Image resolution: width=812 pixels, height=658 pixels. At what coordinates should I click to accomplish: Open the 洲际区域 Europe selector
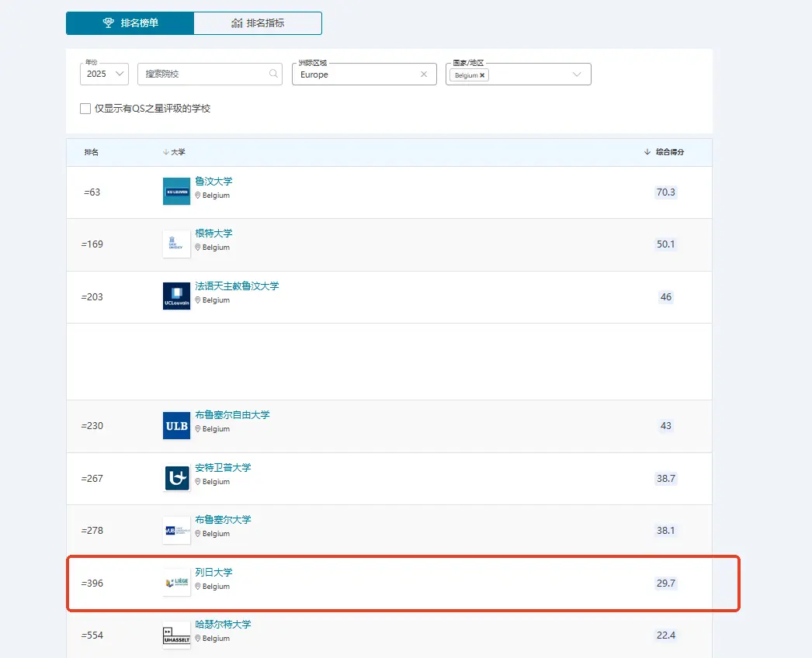(x=364, y=74)
